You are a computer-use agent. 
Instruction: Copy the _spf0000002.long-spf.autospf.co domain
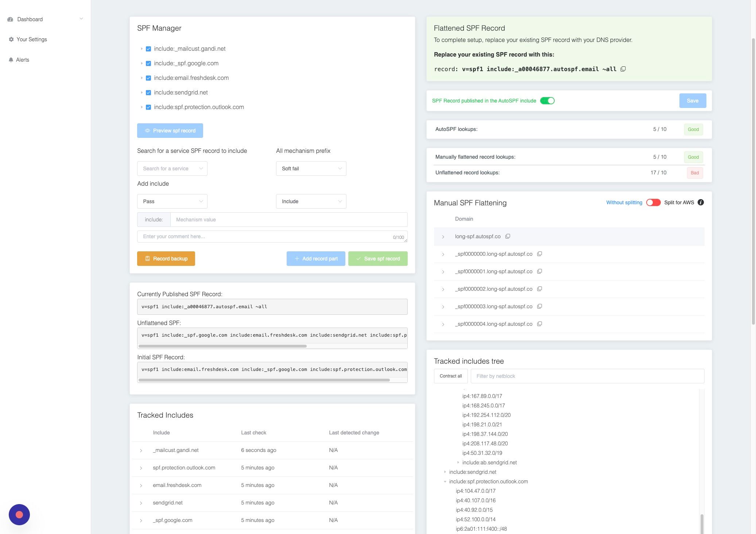click(x=539, y=289)
